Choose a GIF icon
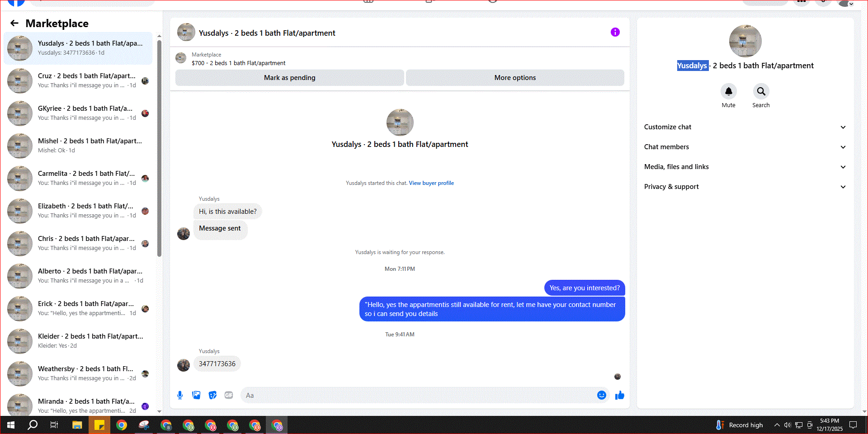Screen dimensions: 868x434 pos(229,395)
